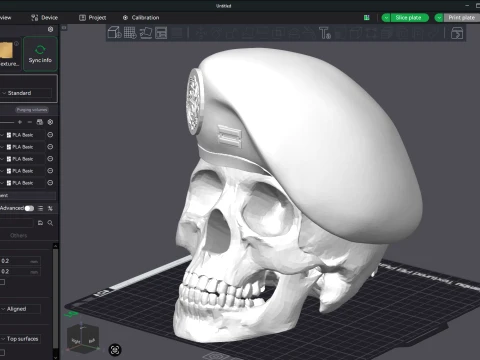The height and width of the screenshot is (360, 480).
Task: Click the Print plate button
Action: [x=462, y=18]
